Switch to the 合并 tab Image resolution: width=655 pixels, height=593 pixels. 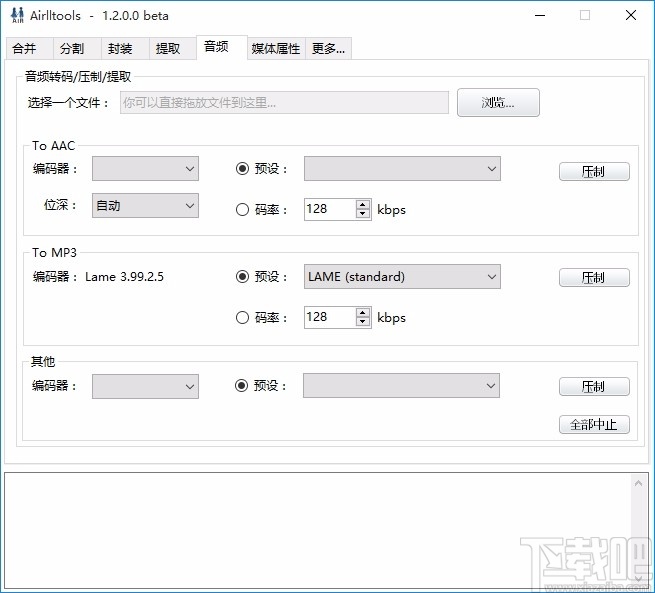tap(29, 48)
